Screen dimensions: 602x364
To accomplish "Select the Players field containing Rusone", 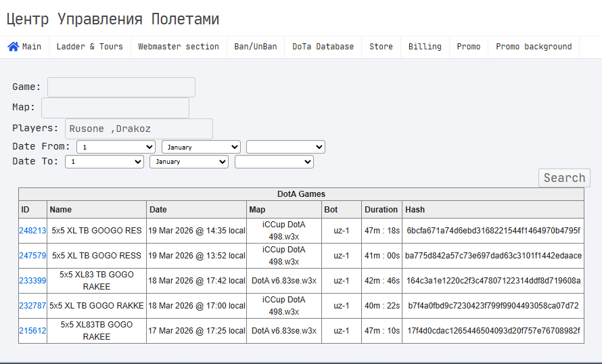I will pos(139,129).
